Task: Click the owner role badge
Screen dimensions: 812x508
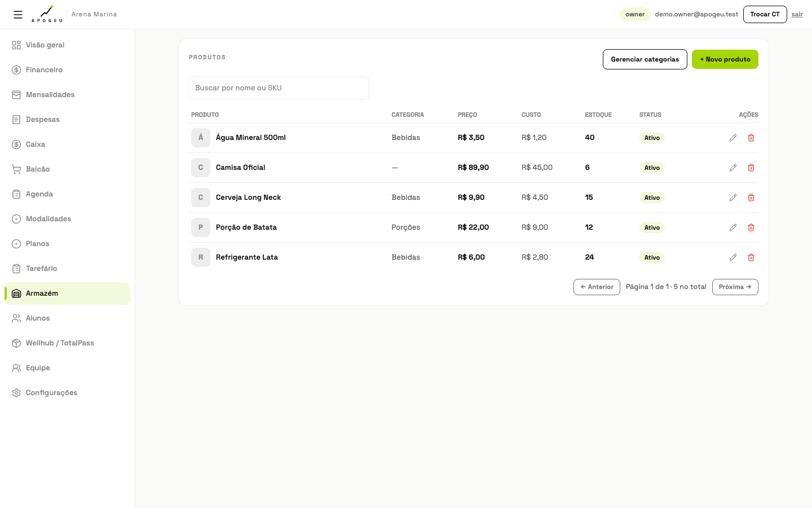Action: (x=635, y=15)
